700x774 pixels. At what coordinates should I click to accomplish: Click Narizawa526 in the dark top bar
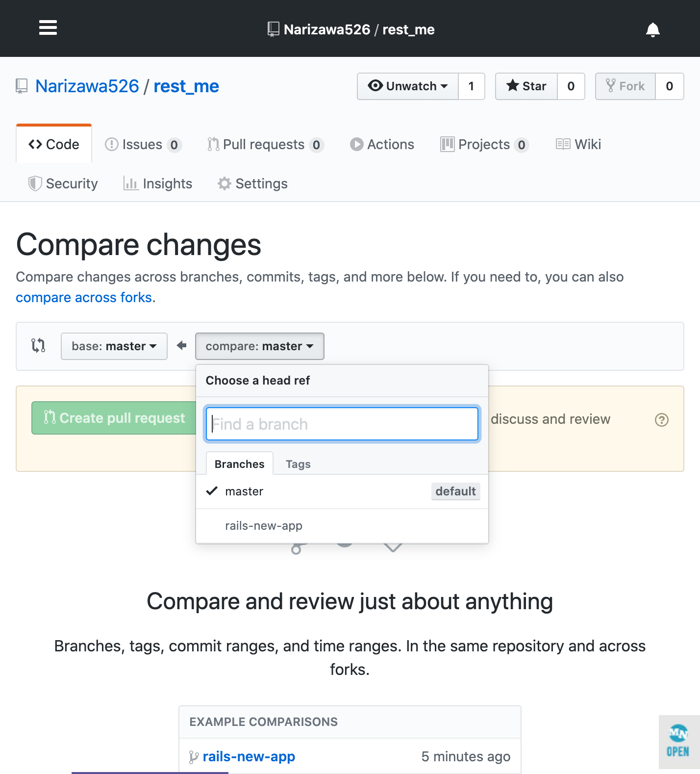(x=327, y=29)
